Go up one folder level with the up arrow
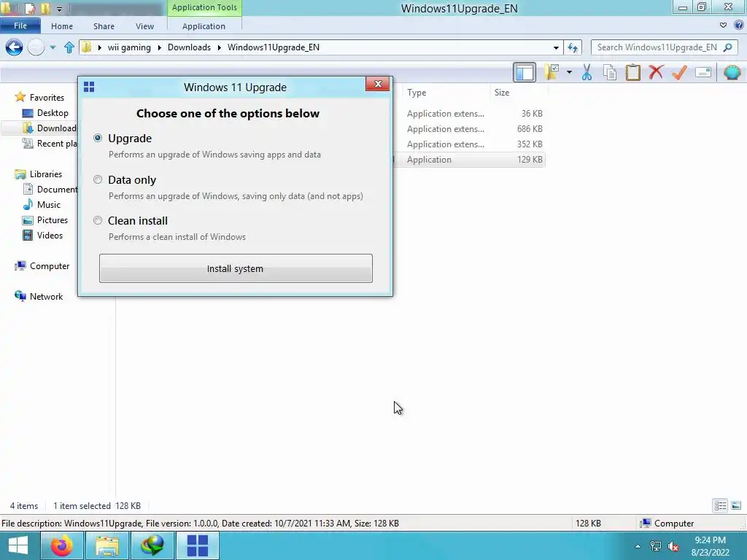The height and width of the screenshot is (560, 747). (x=69, y=47)
